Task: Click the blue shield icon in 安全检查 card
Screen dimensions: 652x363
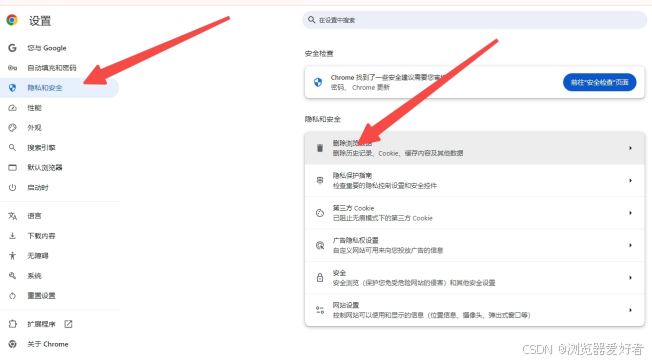Action: (318, 82)
